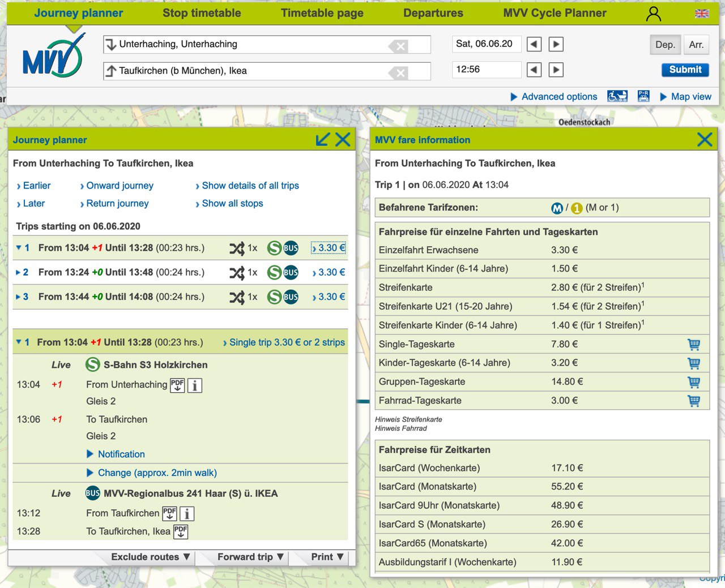Open Exclude routes dropdown
The width and height of the screenshot is (725, 588).
[x=150, y=557]
